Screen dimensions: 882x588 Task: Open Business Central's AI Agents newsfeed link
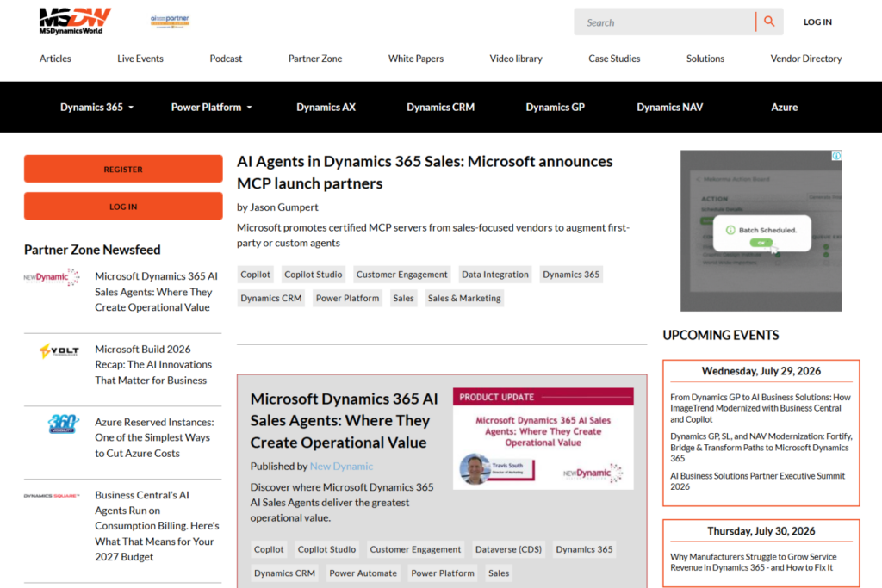point(157,526)
